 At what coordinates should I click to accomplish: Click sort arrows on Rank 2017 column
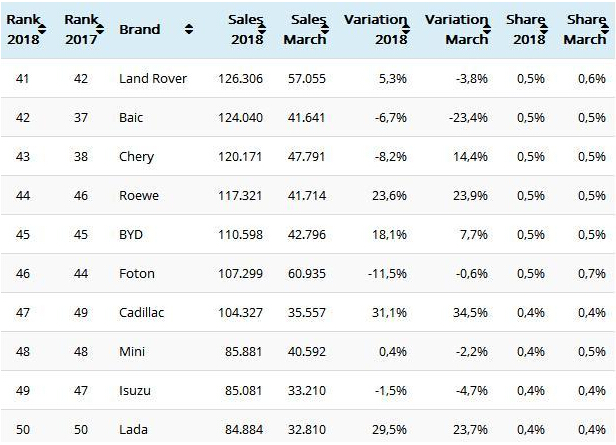pyautogui.click(x=99, y=29)
